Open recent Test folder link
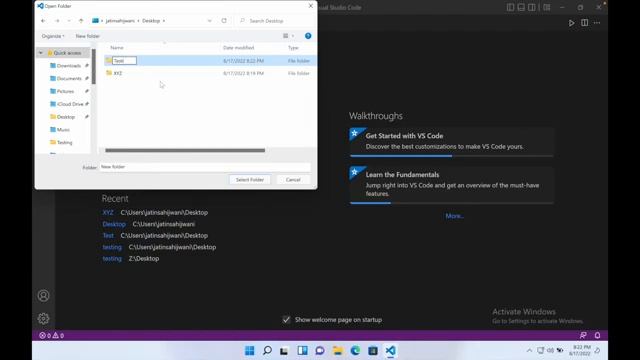Viewport: 640px width, 360px height. point(108,236)
